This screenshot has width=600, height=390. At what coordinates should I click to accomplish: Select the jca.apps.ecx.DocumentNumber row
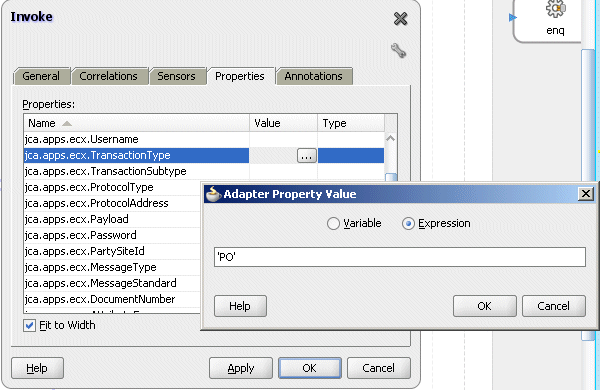(112, 299)
